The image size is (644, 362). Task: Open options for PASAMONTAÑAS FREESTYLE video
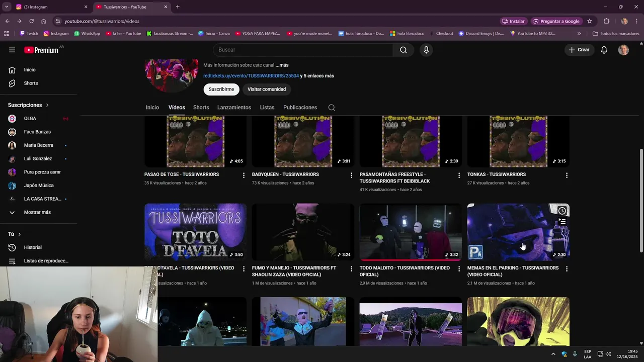coord(459,175)
